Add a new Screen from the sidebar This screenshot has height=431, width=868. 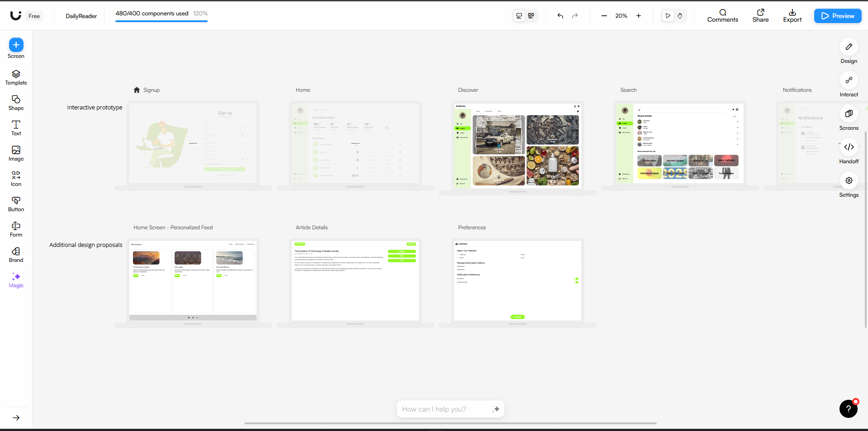pos(16,45)
